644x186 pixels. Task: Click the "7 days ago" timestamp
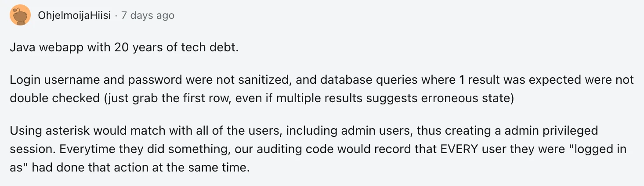[148, 16]
